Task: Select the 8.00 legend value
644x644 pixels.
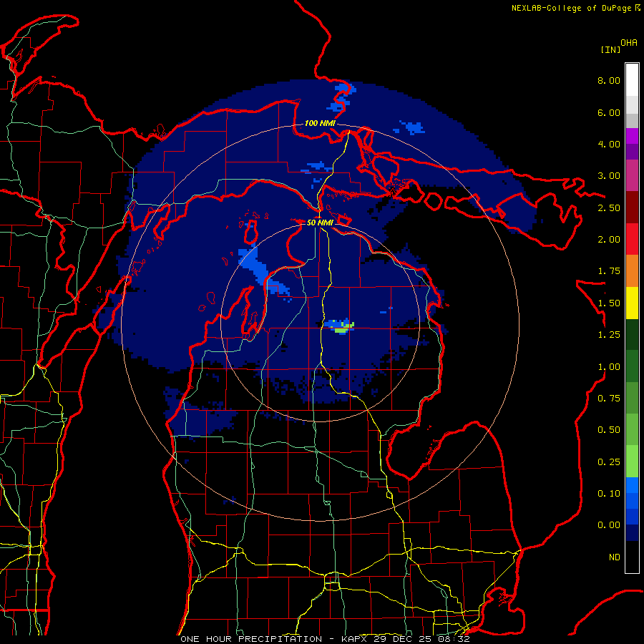Action: click(609, 80)
